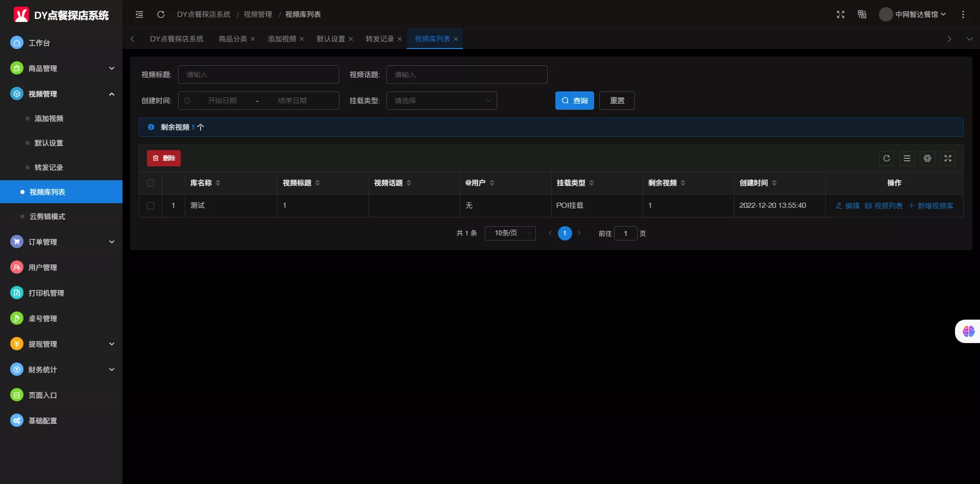The width and height of the screenshot is (980, 484).
Task: Change table density using the row-height icon
Action: click(x=907, y=158)
